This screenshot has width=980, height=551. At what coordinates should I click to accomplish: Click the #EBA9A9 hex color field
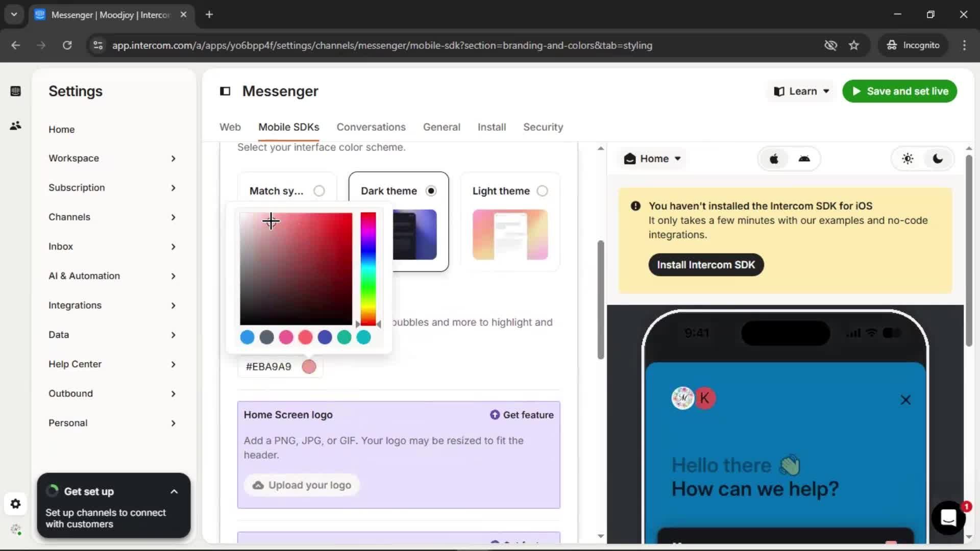(280, 367)
